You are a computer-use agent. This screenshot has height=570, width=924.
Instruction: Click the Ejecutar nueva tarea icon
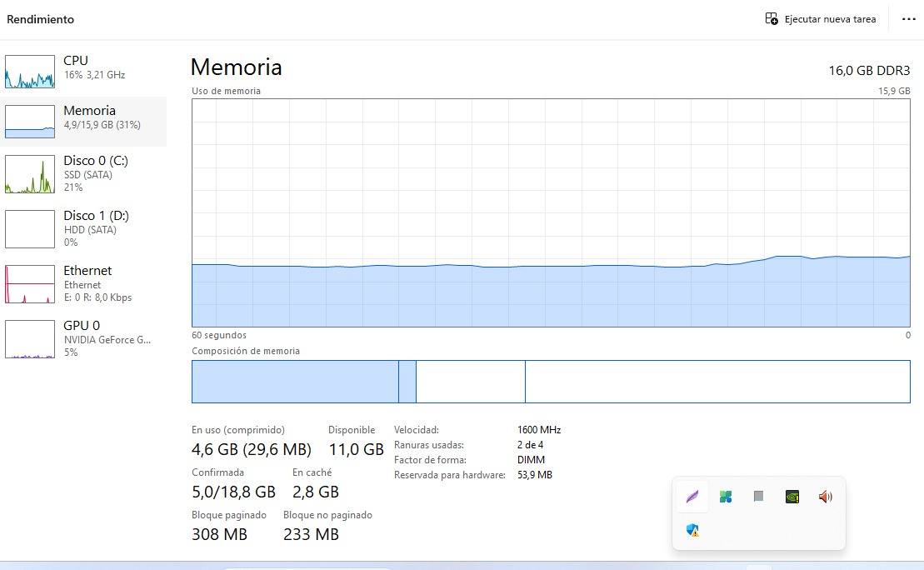772,19
